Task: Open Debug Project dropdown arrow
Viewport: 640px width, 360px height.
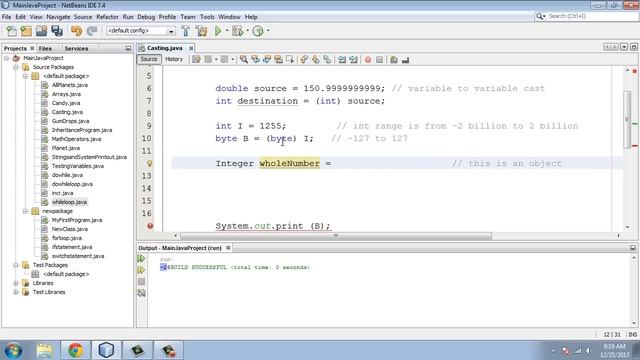Action: pos(247,31)
